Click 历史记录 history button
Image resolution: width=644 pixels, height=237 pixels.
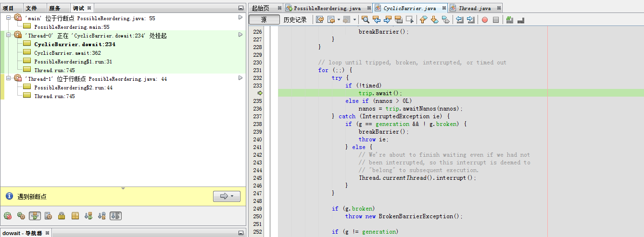(295, 20)
